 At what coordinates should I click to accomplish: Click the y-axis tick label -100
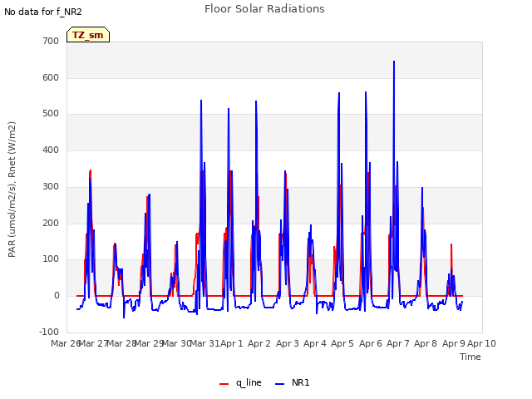(49, 332)
